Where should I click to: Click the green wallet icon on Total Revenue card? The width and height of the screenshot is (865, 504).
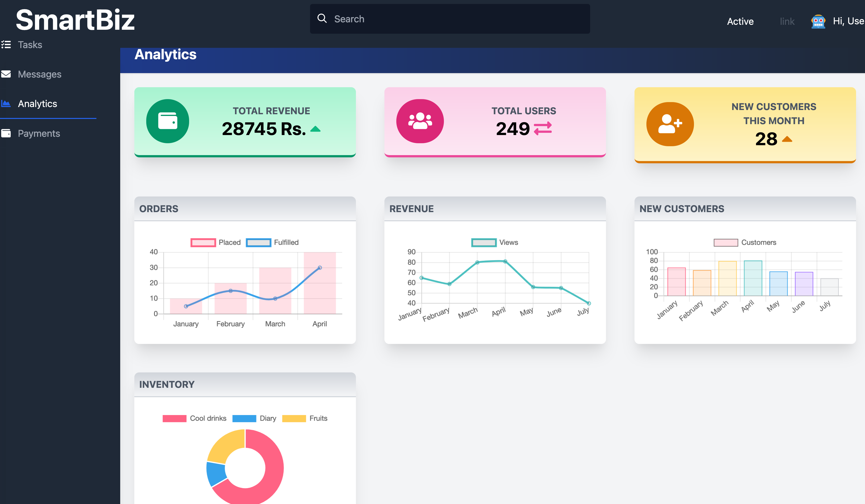pos(168,121)
